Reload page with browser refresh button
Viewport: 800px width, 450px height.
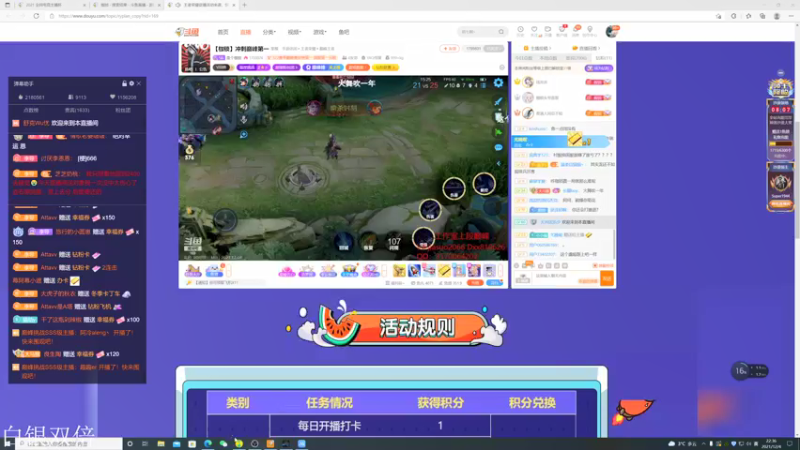[x=36, y=16]
